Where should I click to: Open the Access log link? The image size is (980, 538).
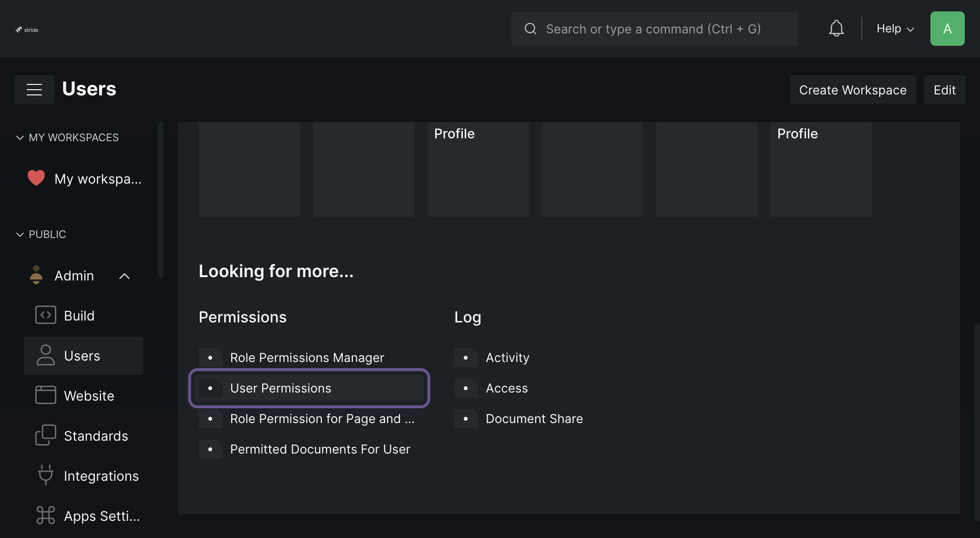(x=507, y=388)
